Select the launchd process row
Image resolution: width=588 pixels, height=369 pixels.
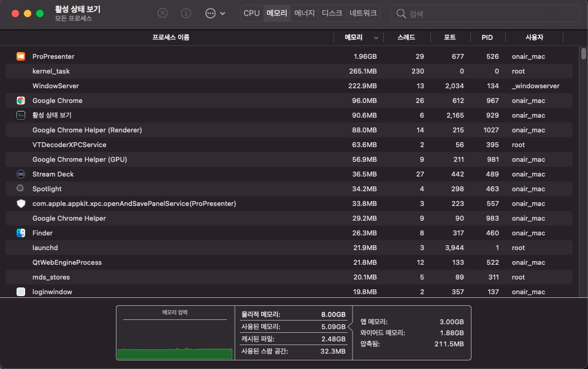click(x=289, y=248)
